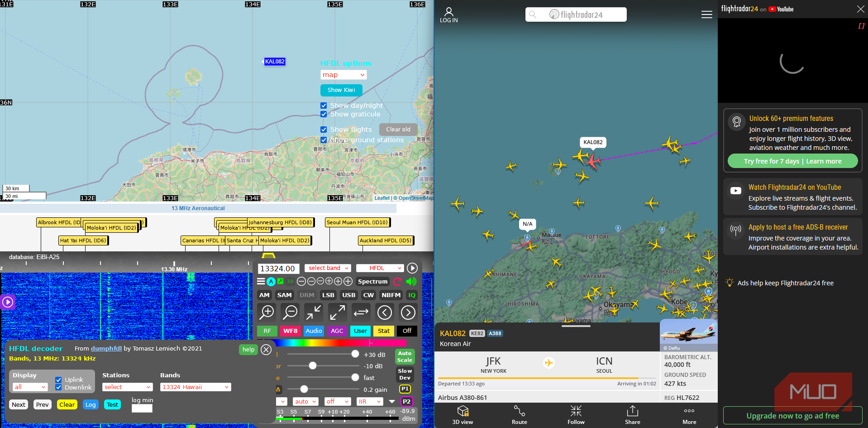This screenshot has height=428, width=868.
Task: Switch to the RF tab
Action: pos(267,331)
